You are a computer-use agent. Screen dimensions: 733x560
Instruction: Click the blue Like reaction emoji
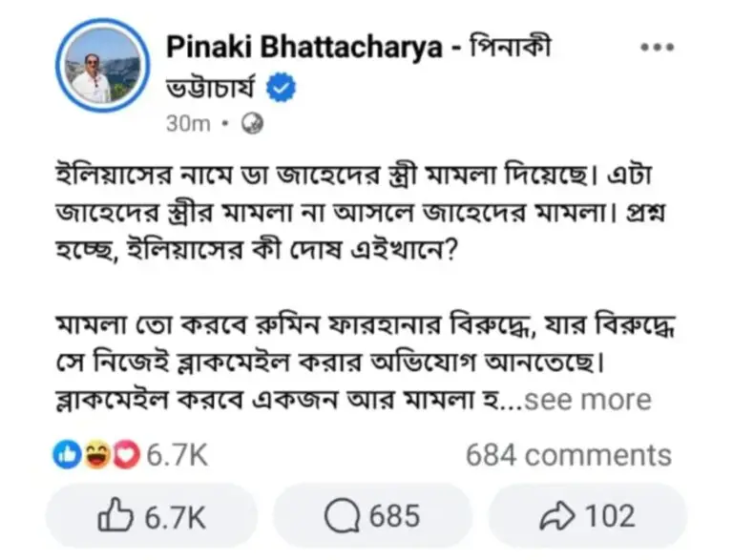pyautogui.click(x=66, y=456)
